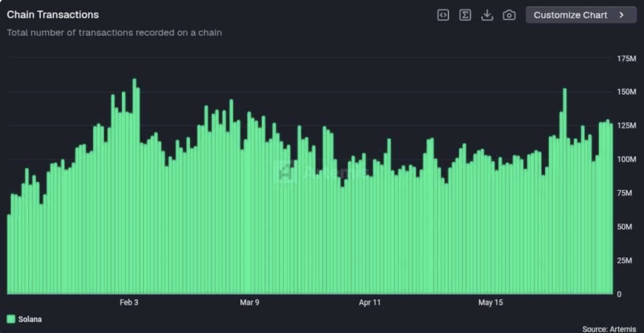Click the Feb 3 axis label
644x333 pixels.
(129, 303)
